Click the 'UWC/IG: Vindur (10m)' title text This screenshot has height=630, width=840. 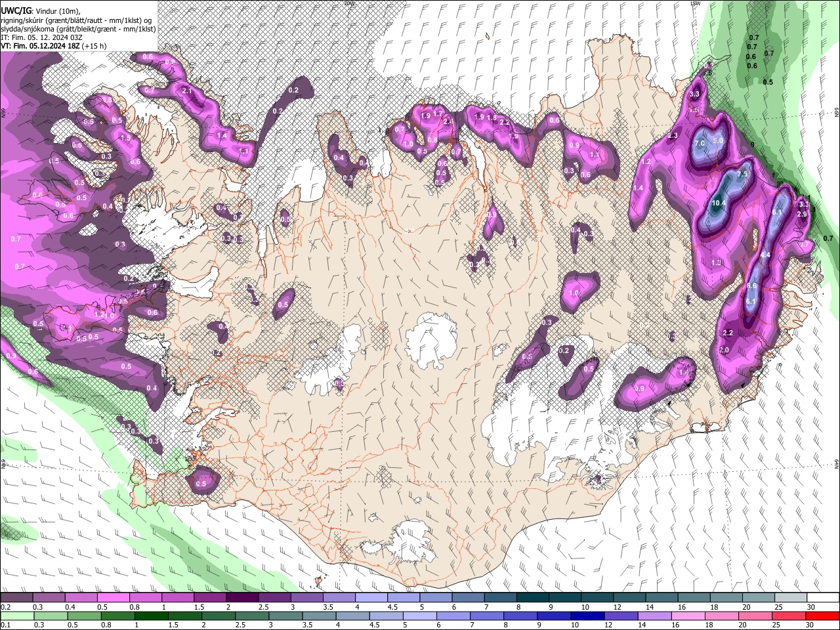coord(40,11)
